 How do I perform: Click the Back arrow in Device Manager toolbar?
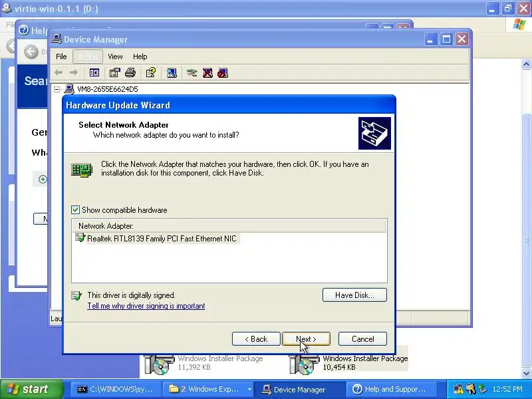click(x=59, y=72)
